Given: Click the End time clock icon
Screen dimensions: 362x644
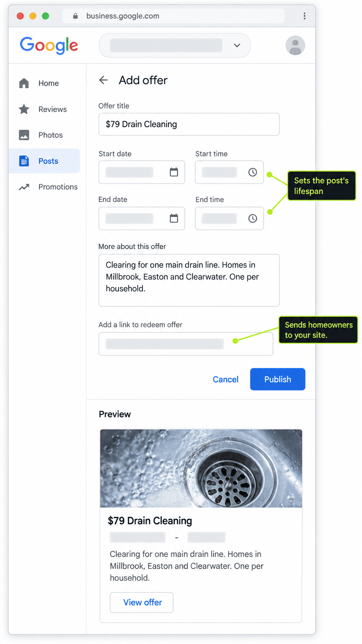Looking at the screenshot, I should [253, 218].
